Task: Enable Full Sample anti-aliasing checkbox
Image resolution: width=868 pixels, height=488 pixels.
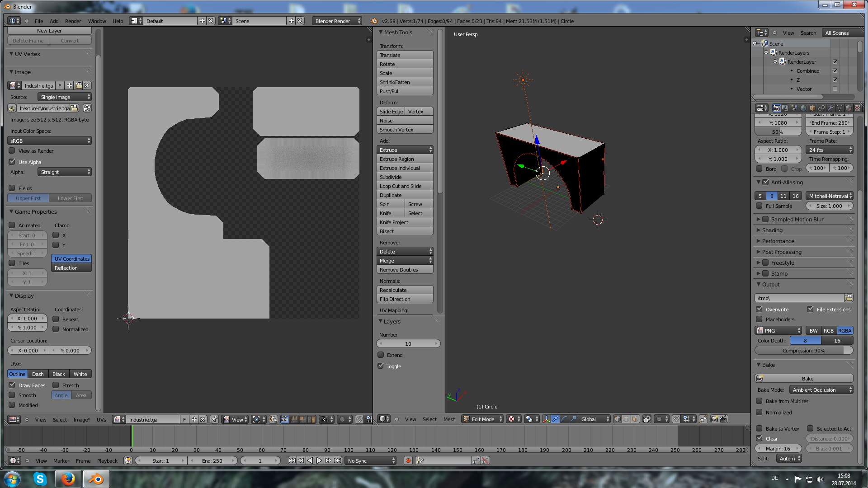Action: click(759, 206)
